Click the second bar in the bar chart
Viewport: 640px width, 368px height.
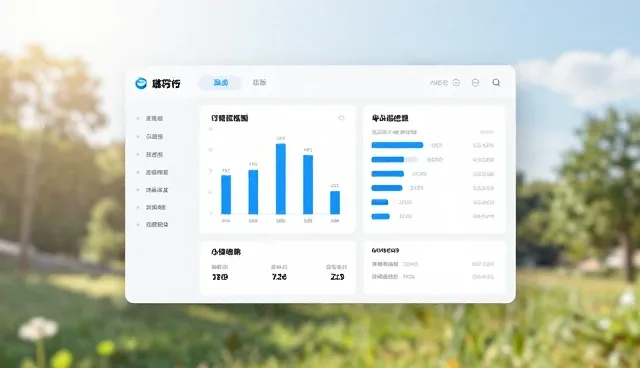click(253, 192)
